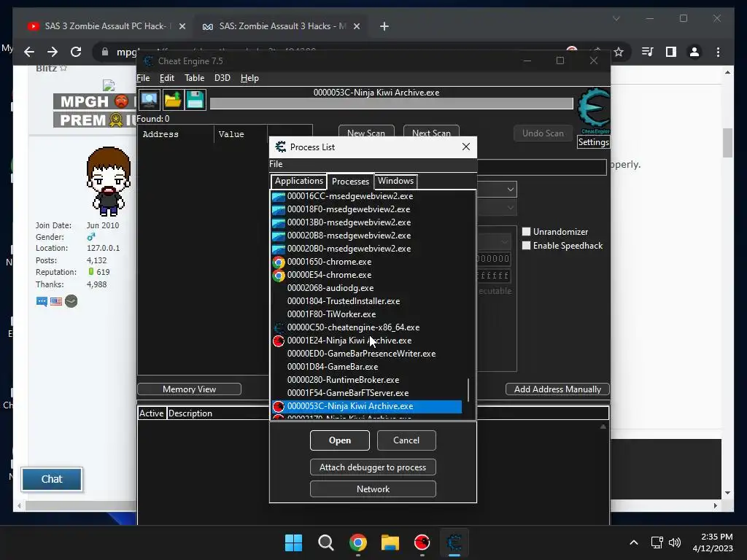
Task: Open File Explorer from the taskbar
Action: coord(390,542)
